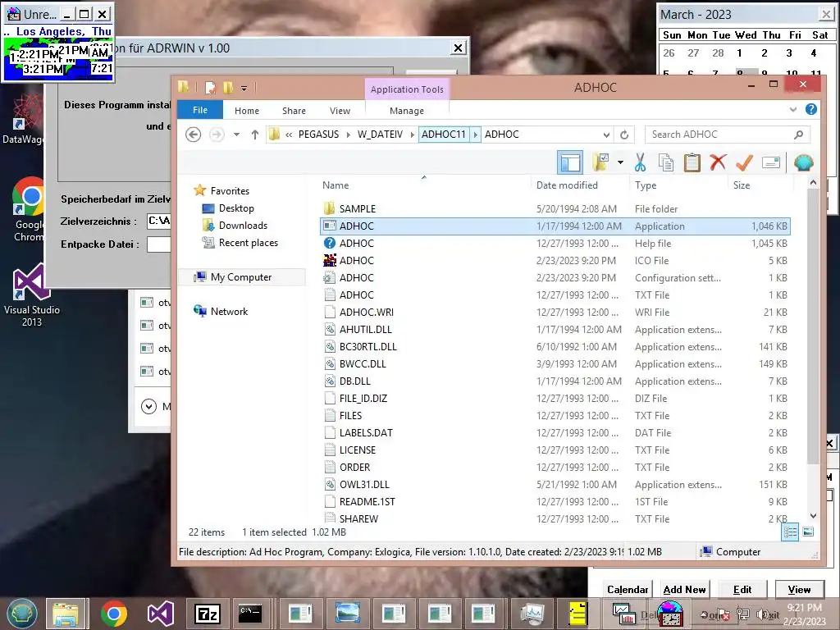This screenshot has width=840, height=630.
Task: Open the Google Chrome desktop shortcut
Action: coord(29,209)
